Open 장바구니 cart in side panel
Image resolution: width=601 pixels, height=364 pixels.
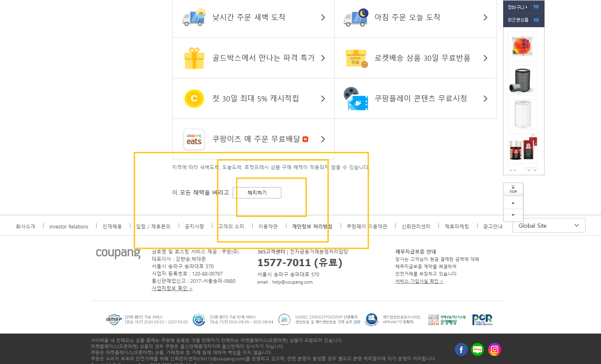pyautogui.click(x=523, y=7)
